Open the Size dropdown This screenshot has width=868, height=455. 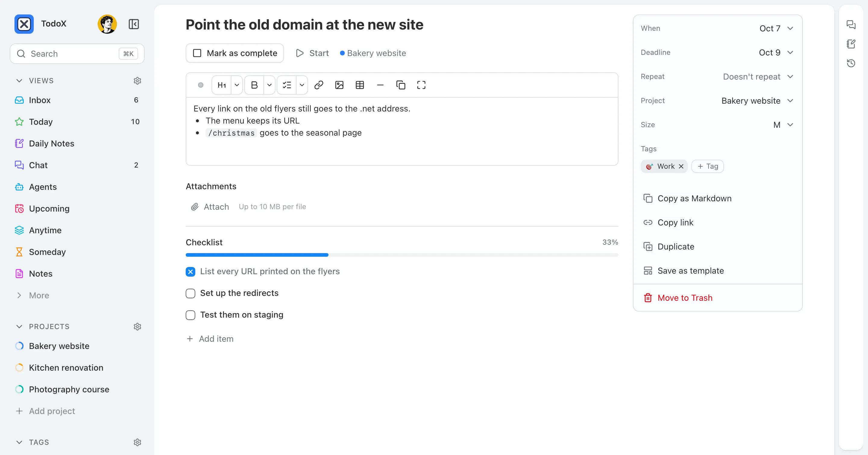point(783,125)
